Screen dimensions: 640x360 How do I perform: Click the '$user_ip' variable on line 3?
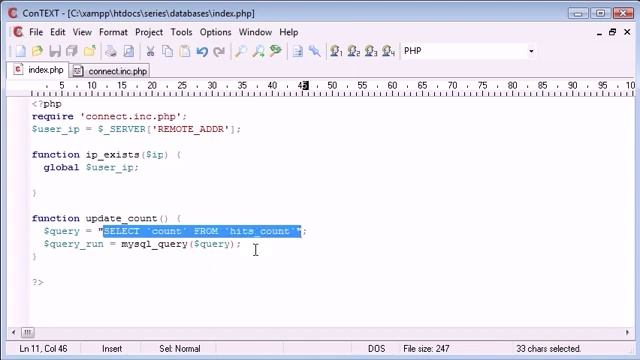point(56,129)
